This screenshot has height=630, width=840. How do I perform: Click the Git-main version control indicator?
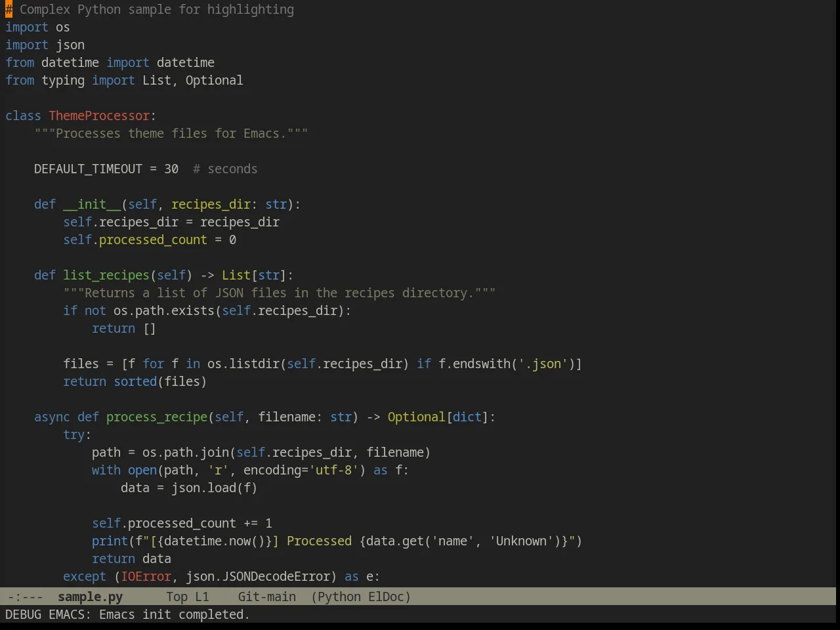click(x=266, y=597)
